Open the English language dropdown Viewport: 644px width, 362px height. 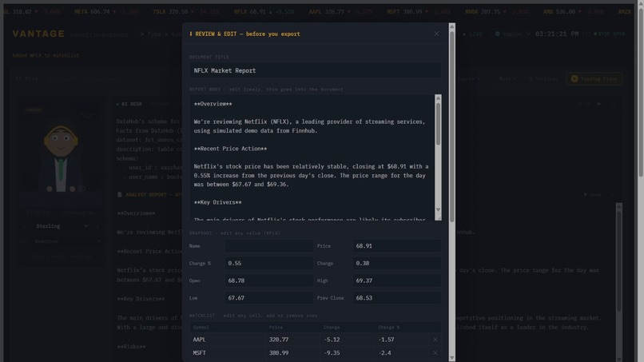point(513,34)
